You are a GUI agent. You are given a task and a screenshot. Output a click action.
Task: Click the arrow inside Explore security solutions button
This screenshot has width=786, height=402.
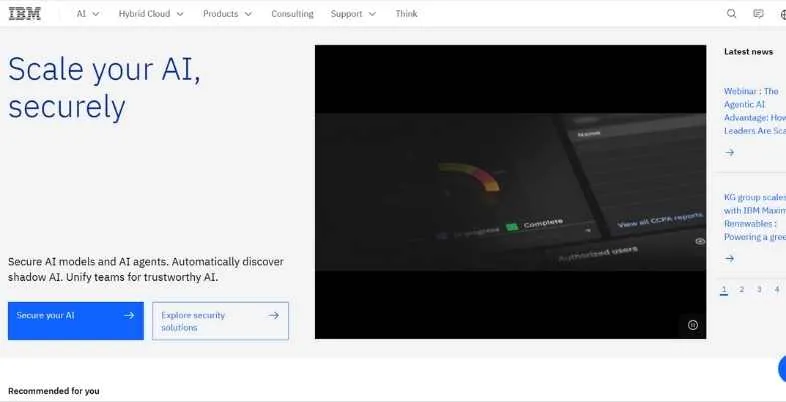click(273, 315)
